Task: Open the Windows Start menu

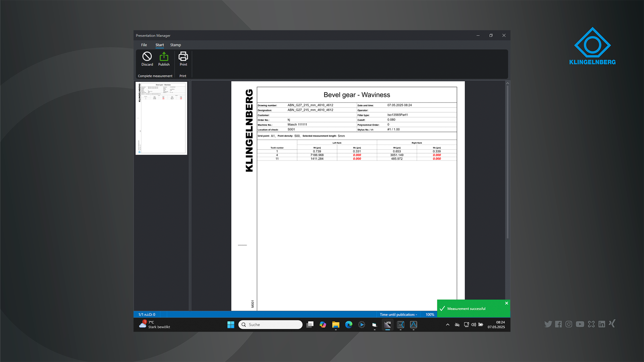Action: pyautogui.click(x=231, y=324)
